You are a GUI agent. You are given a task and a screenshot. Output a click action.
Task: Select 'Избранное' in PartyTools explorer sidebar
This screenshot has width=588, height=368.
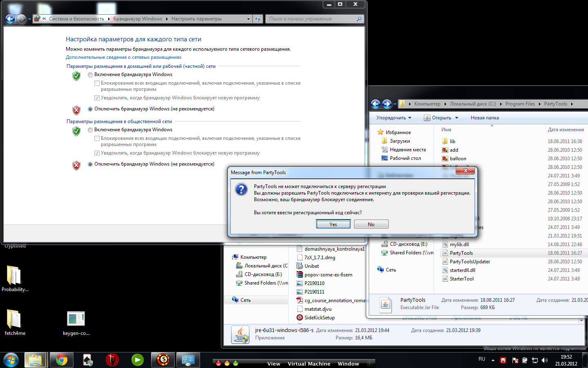pyautogui.click(x=394, y=132)
